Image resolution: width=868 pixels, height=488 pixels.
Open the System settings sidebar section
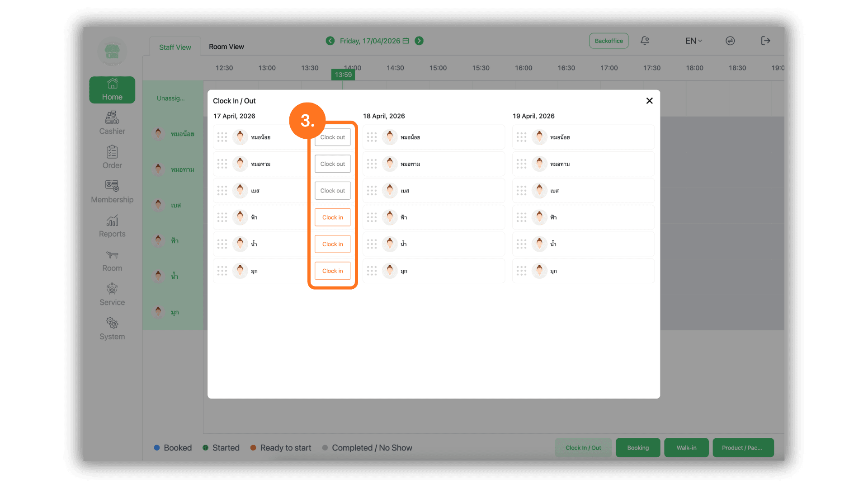[112, 329]
